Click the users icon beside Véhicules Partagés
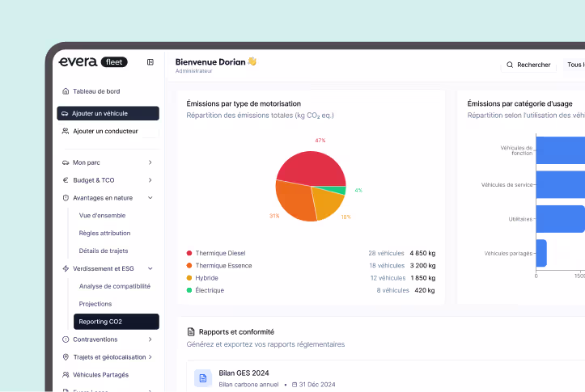Image resolution: width=585 pixels, height=392 pixels. [x=66, y=375]
